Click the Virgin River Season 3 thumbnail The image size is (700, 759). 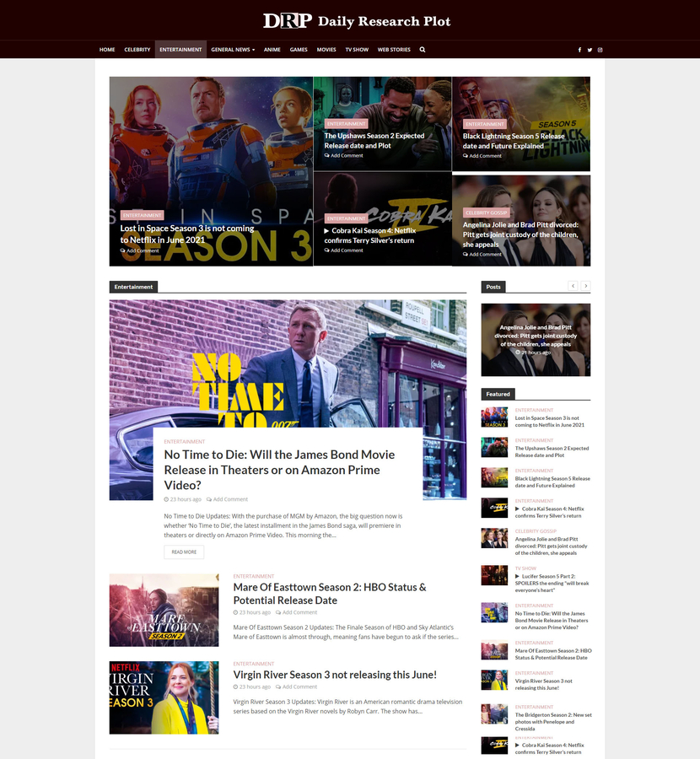[164, 697]
